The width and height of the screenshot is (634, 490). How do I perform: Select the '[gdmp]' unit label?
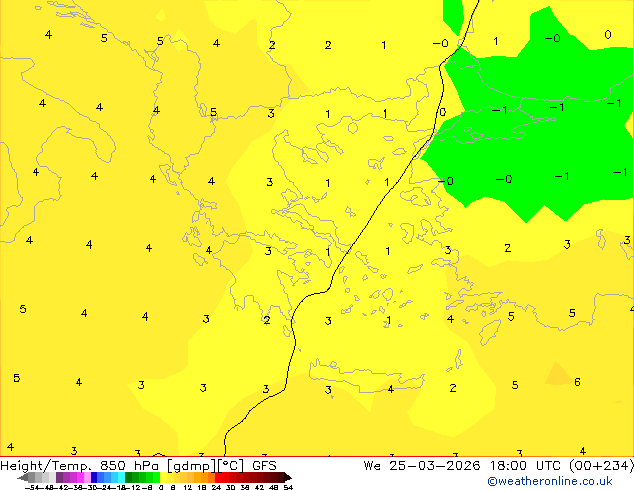pyautogui.click(x=191, y=466)
